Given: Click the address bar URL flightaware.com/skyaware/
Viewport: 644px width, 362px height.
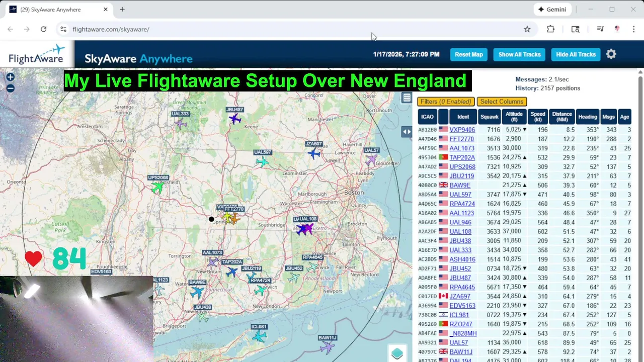Looking at the screenshot, I should pos(111,29).
